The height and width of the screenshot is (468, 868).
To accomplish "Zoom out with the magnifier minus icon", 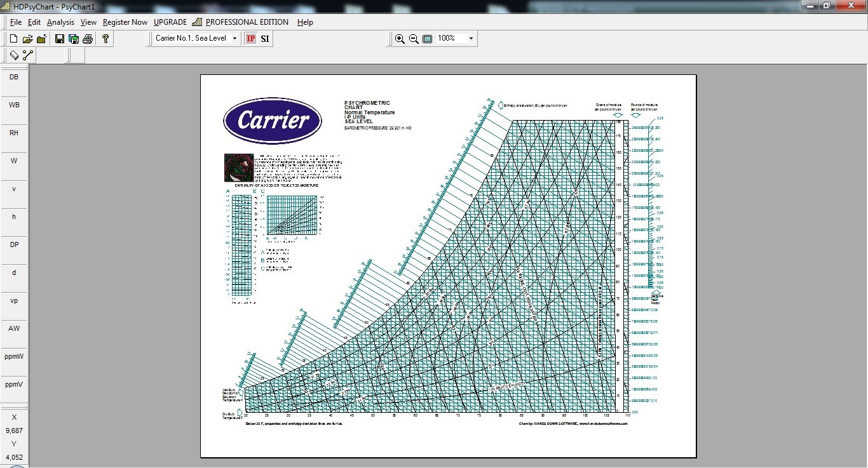I will click(x=414, y=39).
